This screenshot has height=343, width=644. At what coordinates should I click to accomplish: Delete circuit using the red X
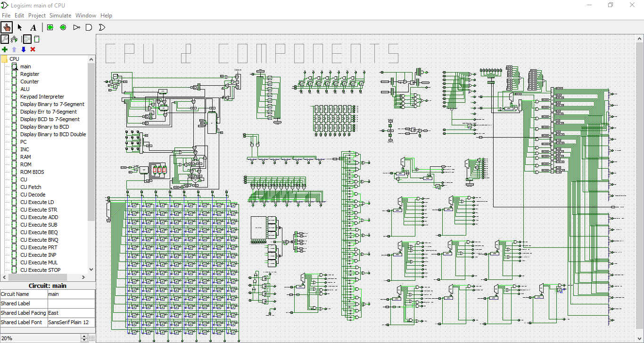[33, 49]
